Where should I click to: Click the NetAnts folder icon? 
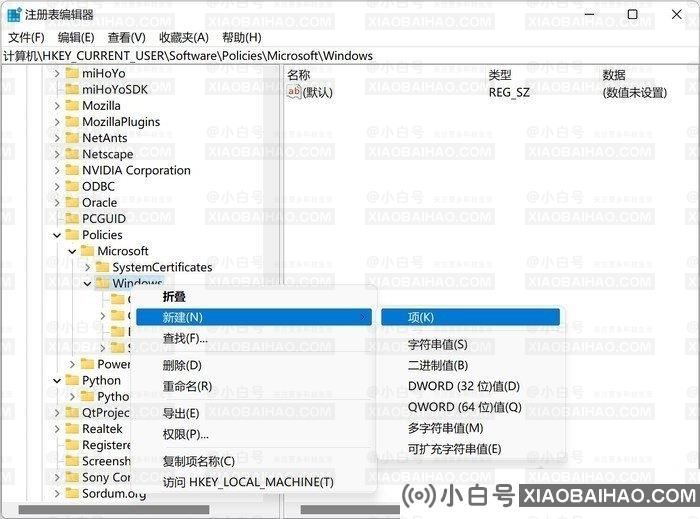(x=72, y=138)
